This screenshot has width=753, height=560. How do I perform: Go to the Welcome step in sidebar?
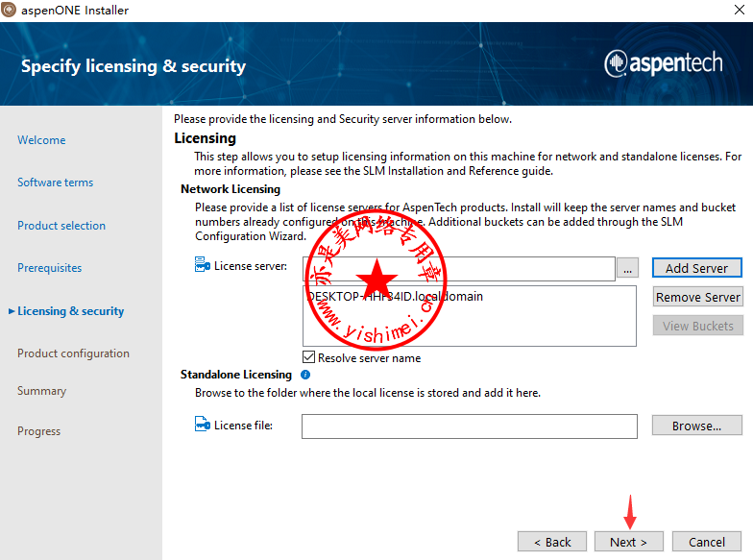[x=41, y=140]
